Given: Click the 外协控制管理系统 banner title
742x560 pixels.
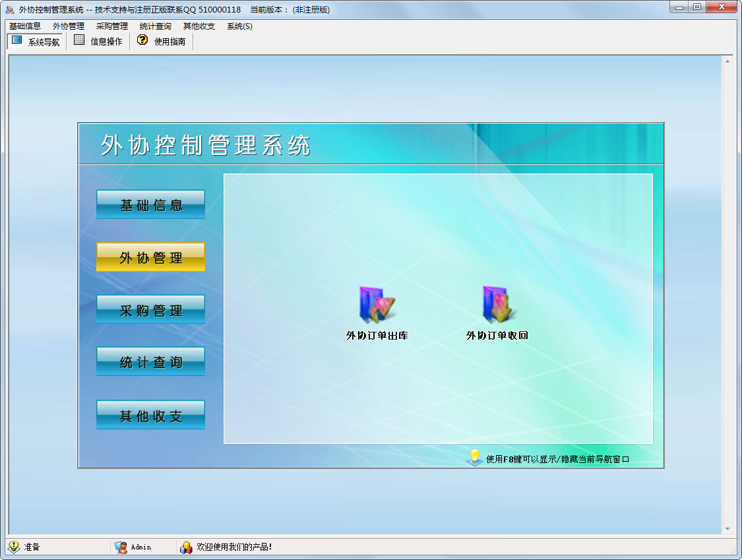Looking at the screenshot, I should point(205,145).
